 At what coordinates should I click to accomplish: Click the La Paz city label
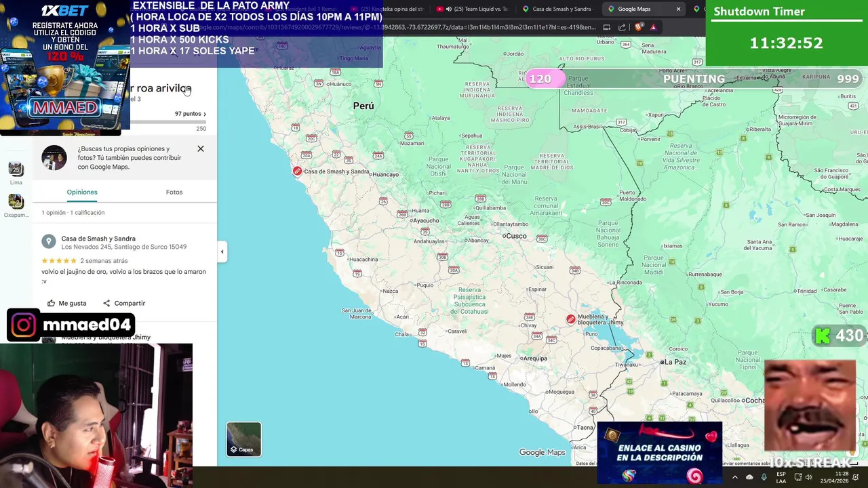(674, 362)
